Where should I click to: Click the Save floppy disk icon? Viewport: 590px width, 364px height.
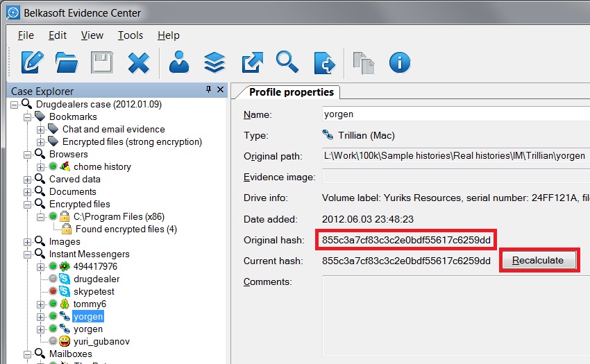(x=102, y=62)
